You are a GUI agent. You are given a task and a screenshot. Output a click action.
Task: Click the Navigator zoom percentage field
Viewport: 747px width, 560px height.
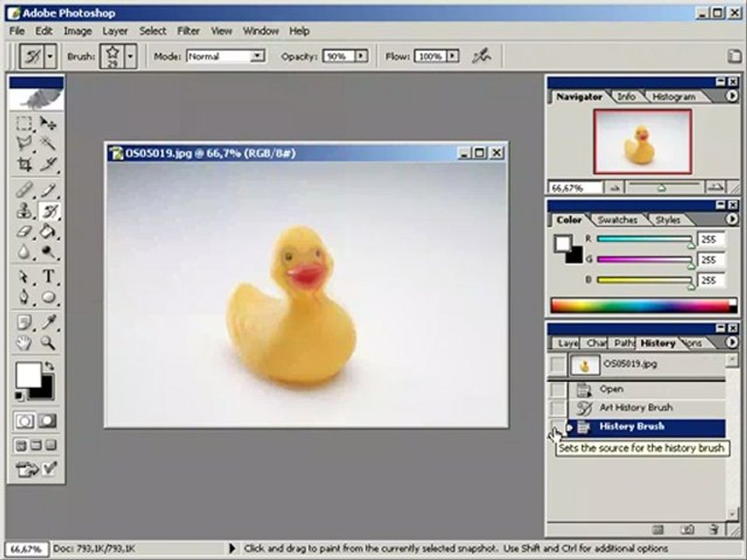click(x=575, y=188)
